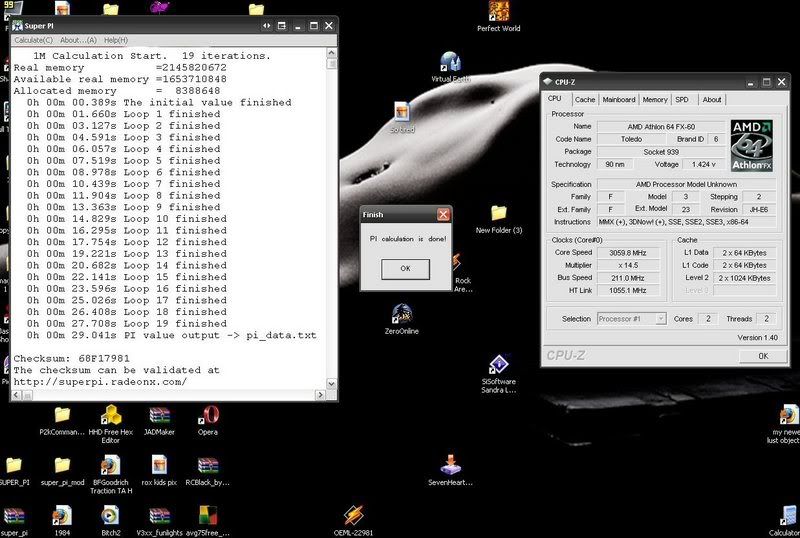Click the Perfect World game icon
The height and width of the screenshot is (538, 800).
(501, 12)
